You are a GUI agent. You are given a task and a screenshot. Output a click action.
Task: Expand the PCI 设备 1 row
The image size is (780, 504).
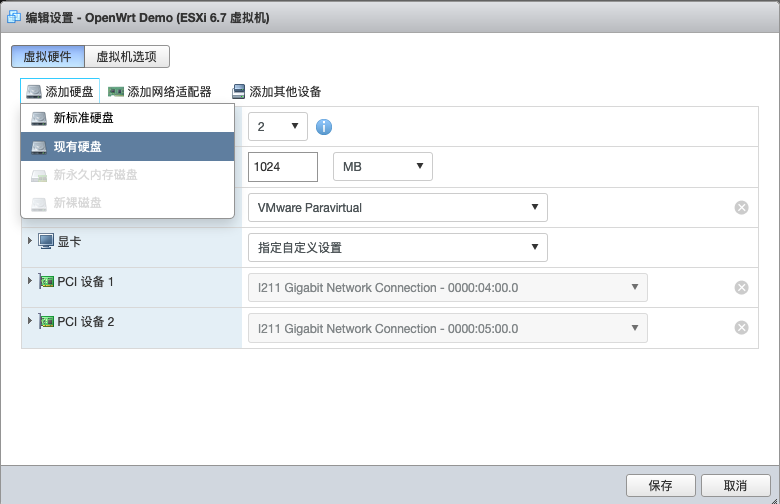(x=30, y=281)
